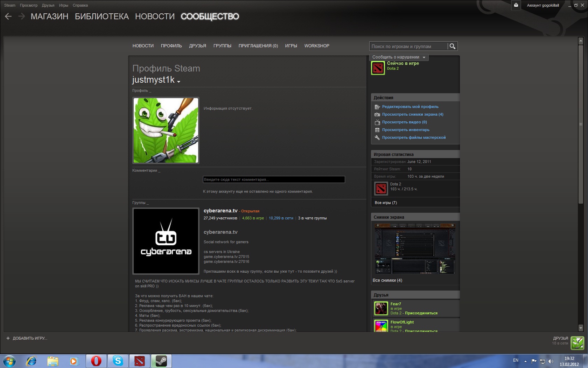
Task: Open the ГРУППЫ sub-tab
Action: pos(223,46)
